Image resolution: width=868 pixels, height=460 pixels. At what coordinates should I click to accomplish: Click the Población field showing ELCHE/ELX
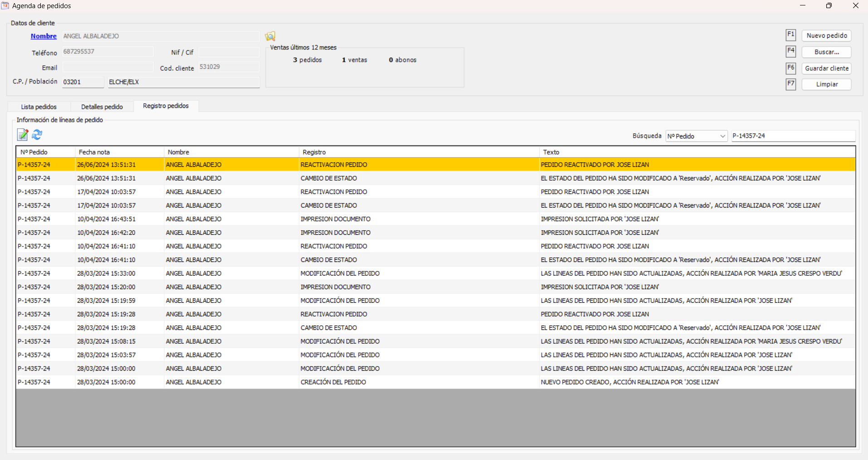coord(183,82)
